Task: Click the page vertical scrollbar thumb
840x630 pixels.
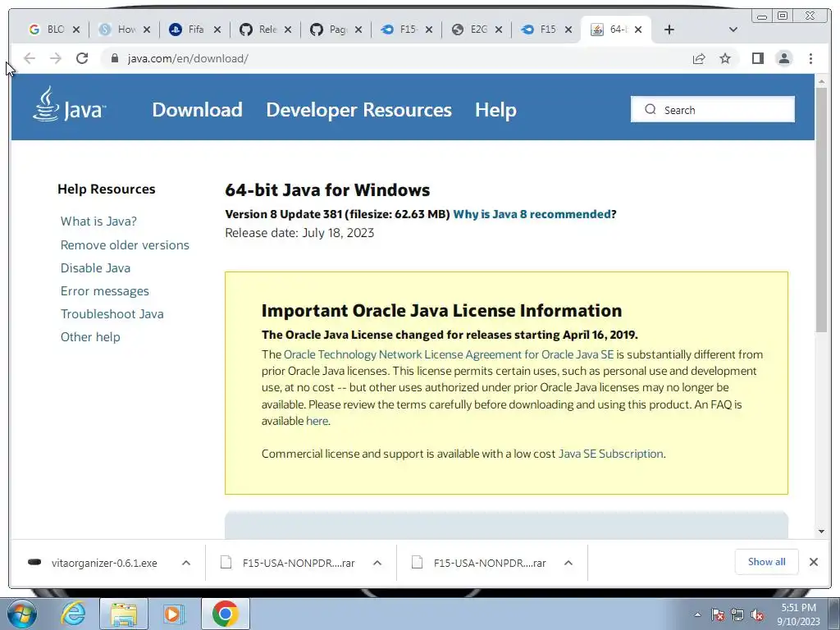Action: pos(821,209)
